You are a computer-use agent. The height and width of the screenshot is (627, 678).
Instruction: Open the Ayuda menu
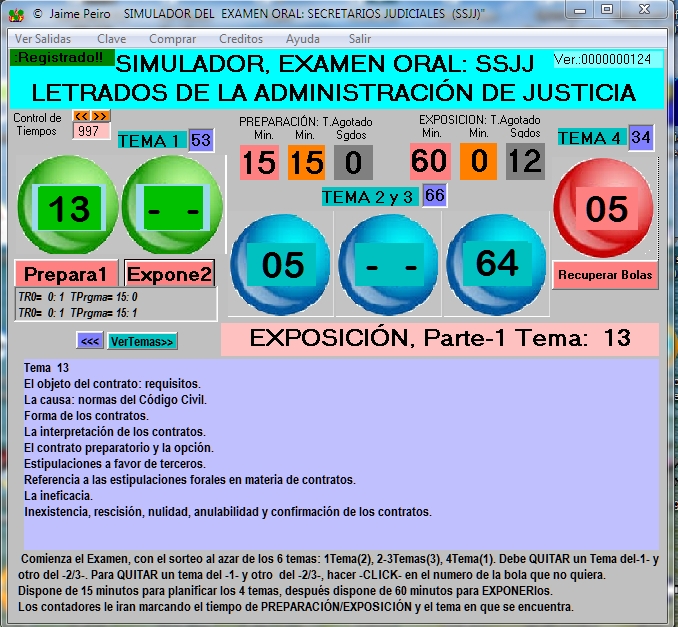pyautogui.click(x=303, y=38)
